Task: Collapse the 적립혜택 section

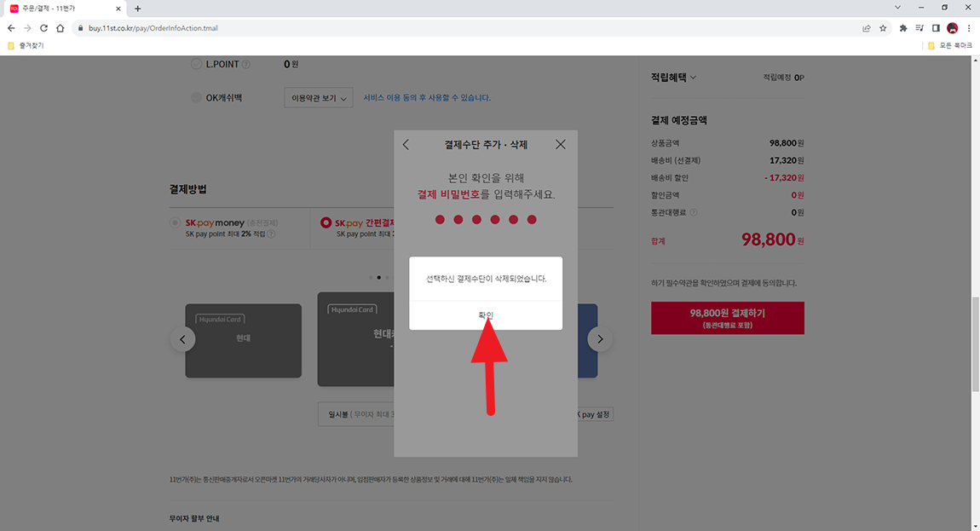Action: pos(692,77)
